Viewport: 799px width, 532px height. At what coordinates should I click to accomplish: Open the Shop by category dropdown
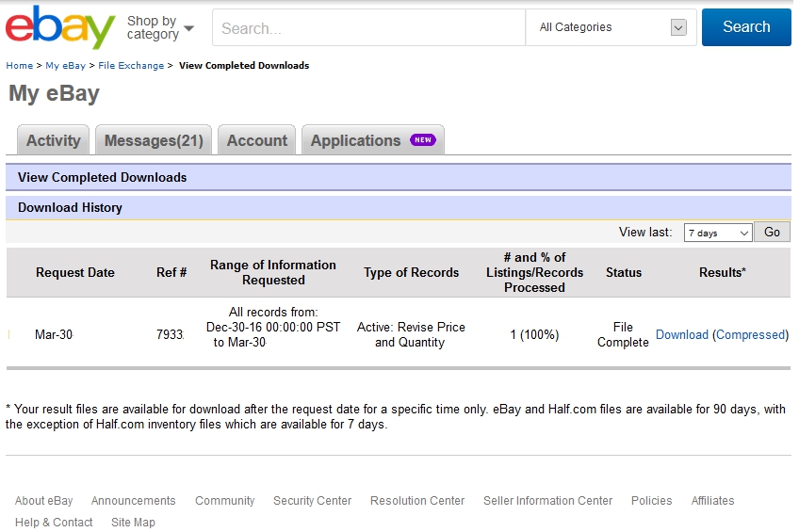pos(160,27)
